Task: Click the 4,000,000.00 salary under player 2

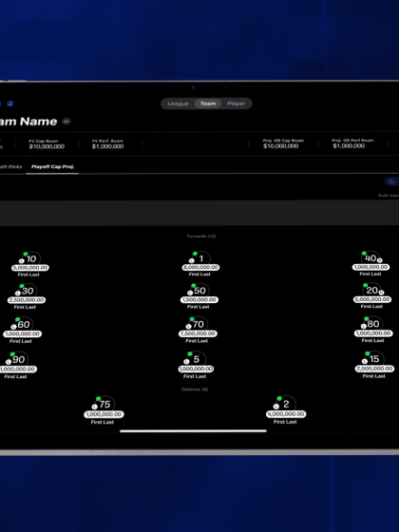Action: (286, 414)
